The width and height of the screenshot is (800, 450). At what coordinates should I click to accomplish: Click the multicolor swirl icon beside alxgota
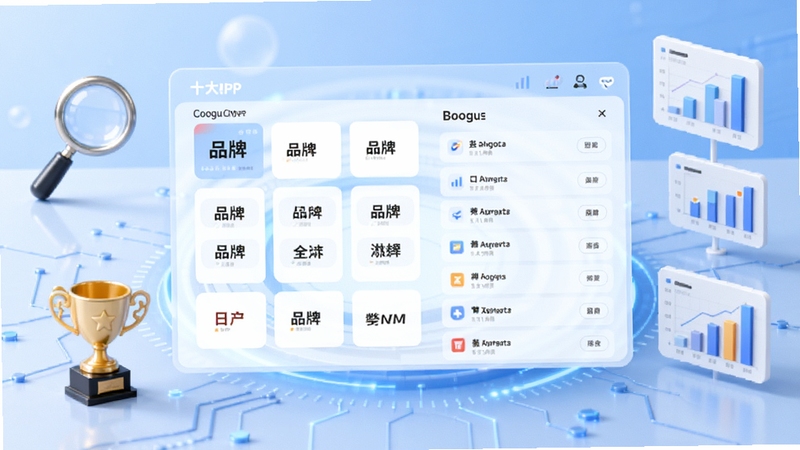tap(455, 147)
